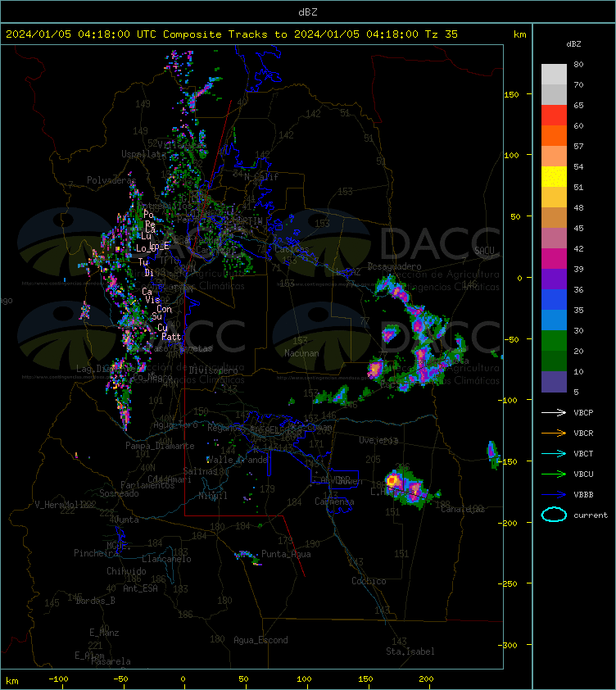Click the -200 tick on right axis
Screen dimensions: 616x690
coord(510,522)
